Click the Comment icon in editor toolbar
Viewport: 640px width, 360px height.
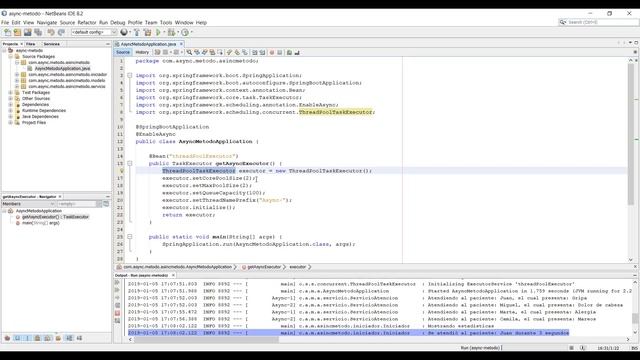coord(289,52)
